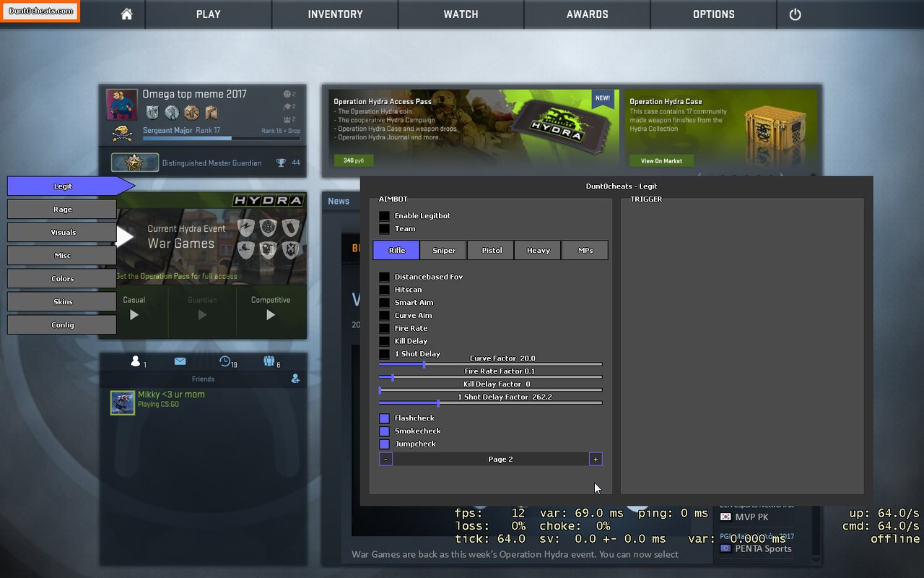
Task: Open the Operation Hydra Case crate image
Action: coord(775,129)
